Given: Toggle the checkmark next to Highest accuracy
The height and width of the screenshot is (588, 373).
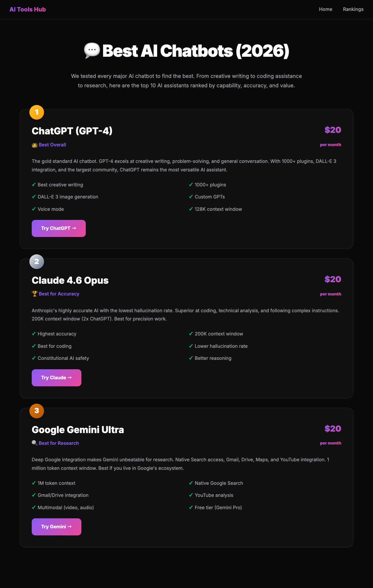Looking at the screenshot, I should pyautogui.click(x=33, y=334).
